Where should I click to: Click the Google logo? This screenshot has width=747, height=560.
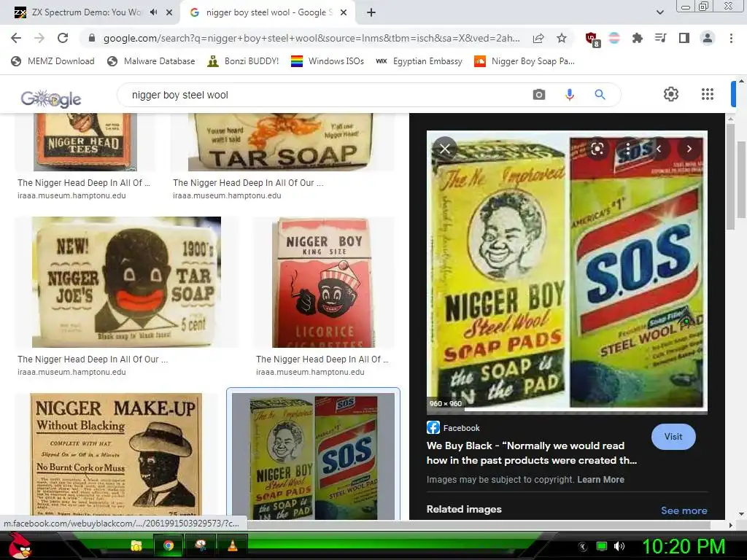click(x=51, y=98)
